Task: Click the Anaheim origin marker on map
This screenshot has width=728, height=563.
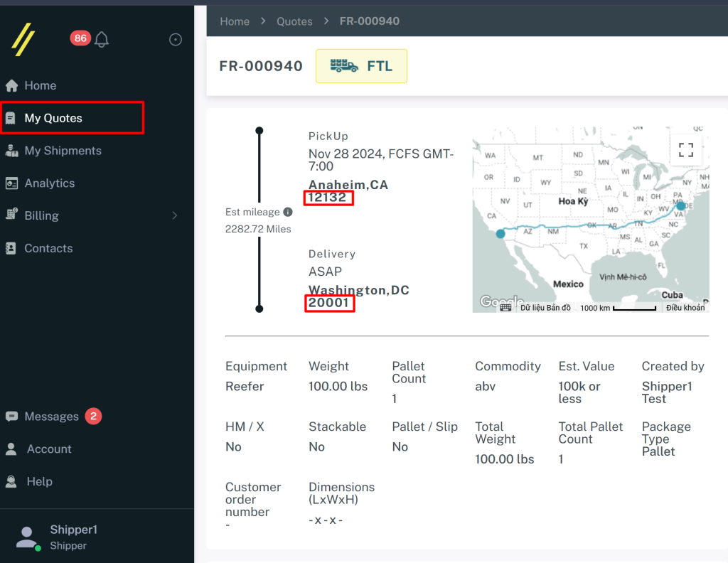Action: 500,233
